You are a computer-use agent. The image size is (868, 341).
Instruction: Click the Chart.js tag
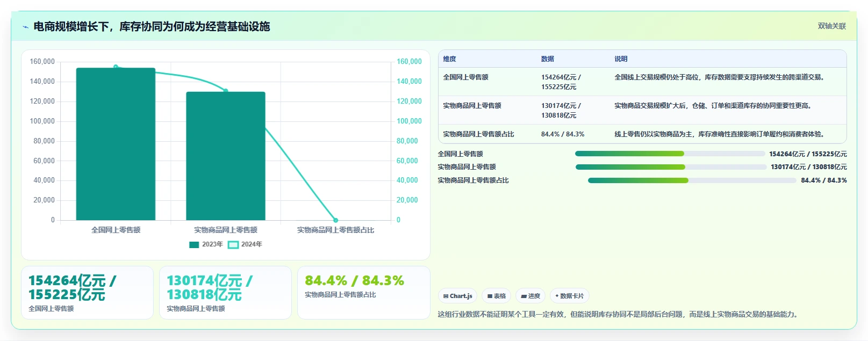(458, 296)
